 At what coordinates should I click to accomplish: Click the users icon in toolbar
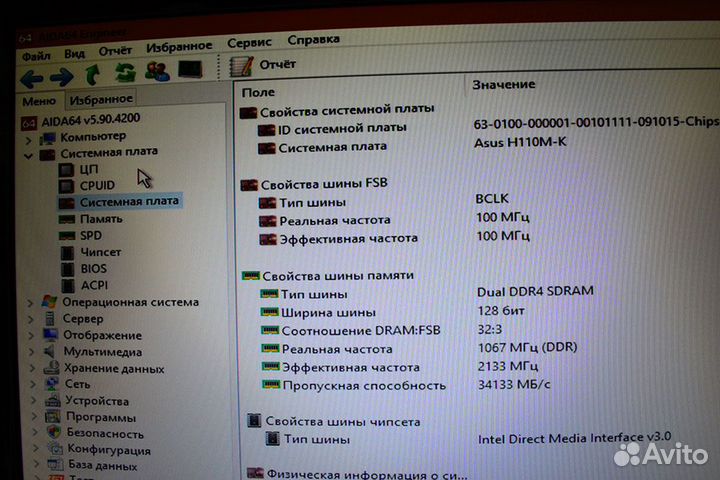[x=157, y=71]
